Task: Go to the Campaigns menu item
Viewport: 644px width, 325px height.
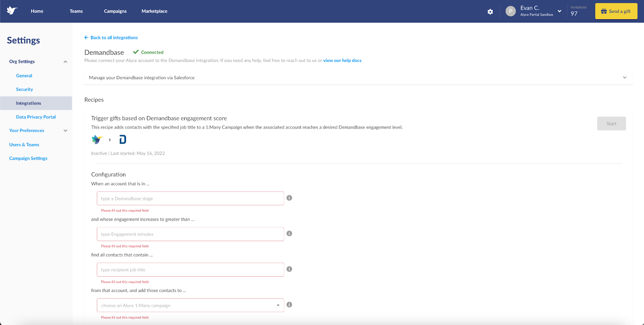Action: tap(115, 11)
